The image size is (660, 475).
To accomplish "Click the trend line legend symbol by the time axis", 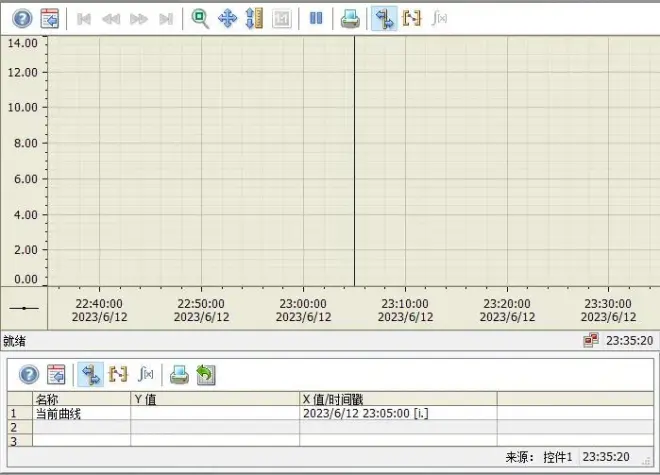I will click(24, 309).
